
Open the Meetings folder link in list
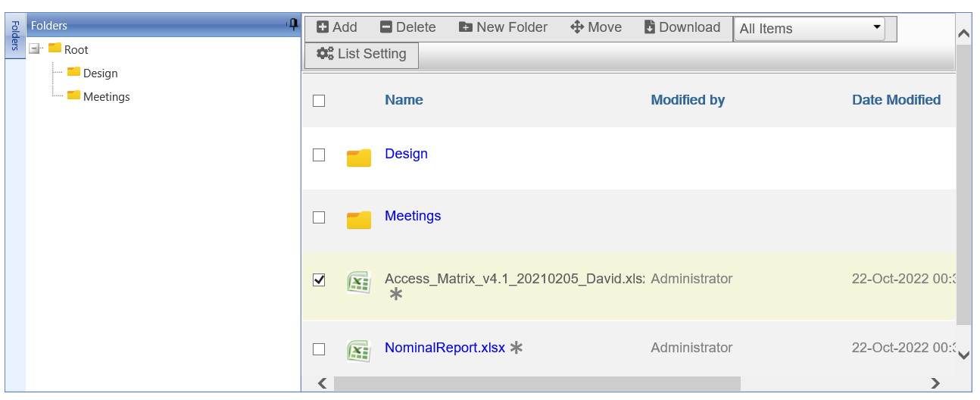pyautogui.click(x=413, y=216)
